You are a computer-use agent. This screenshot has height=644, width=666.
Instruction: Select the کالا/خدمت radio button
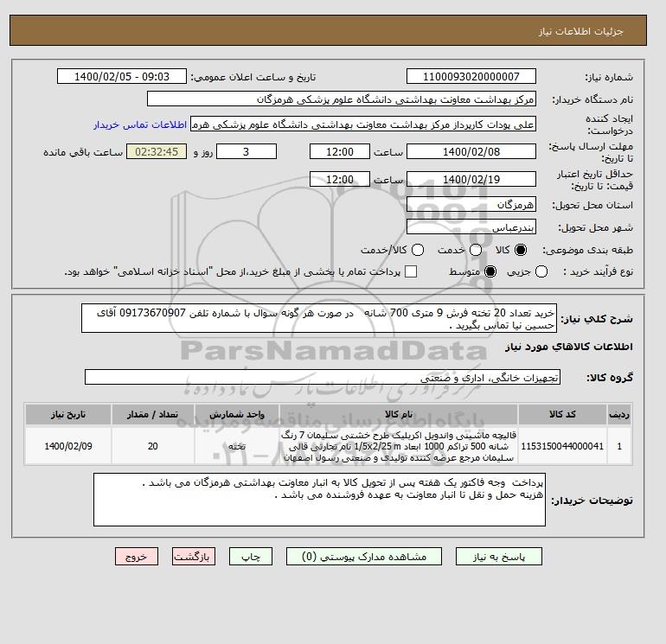tap(418, 250)
